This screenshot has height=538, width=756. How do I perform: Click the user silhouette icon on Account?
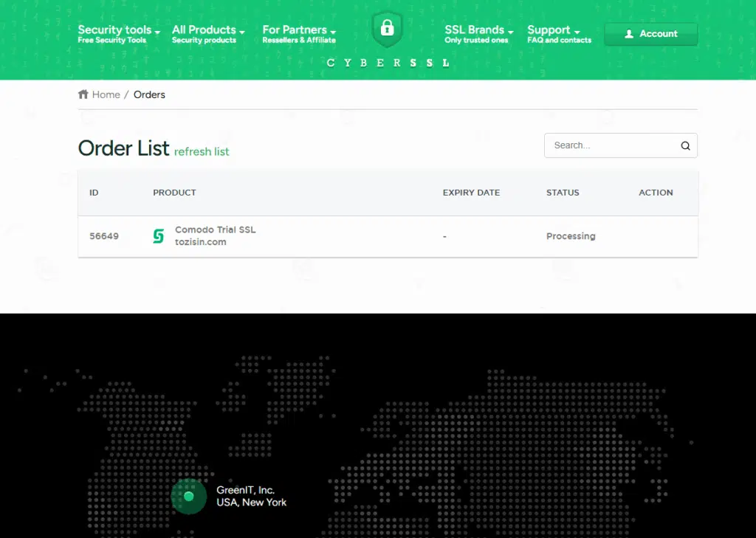tap(629, 34)
